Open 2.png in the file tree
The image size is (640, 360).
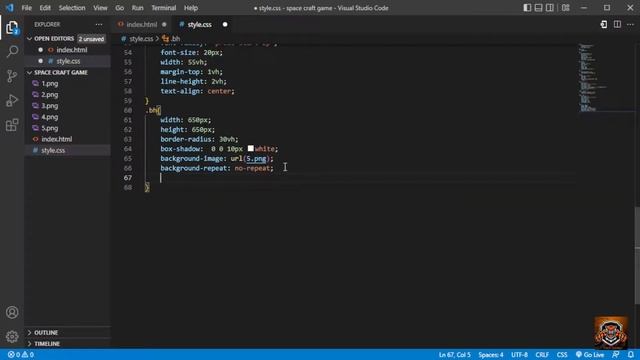(x=50, y=95)
